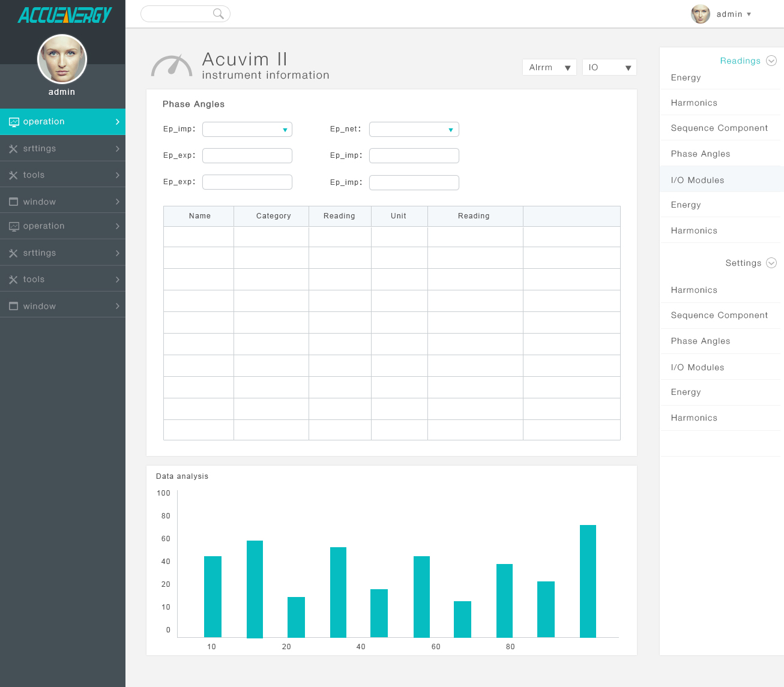The image size is (784, 687).
Task: Open Phase Angles under Readings
Action: (x=701, y=154)
